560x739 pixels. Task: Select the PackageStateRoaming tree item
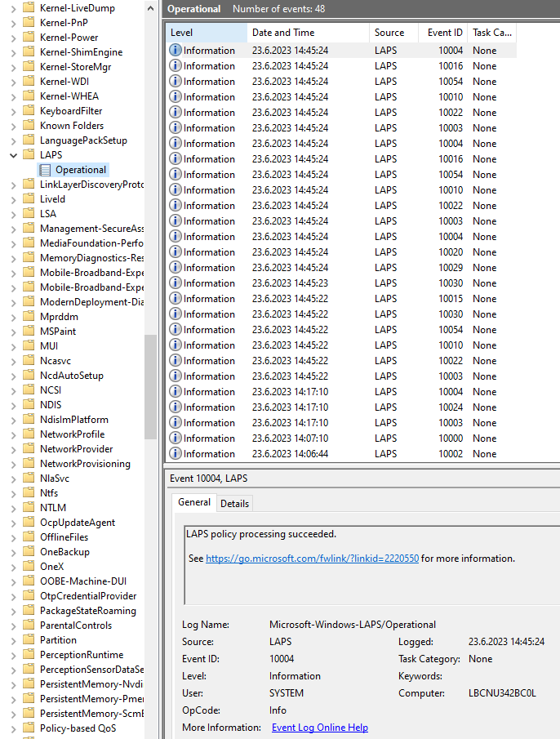coord(88,610)
